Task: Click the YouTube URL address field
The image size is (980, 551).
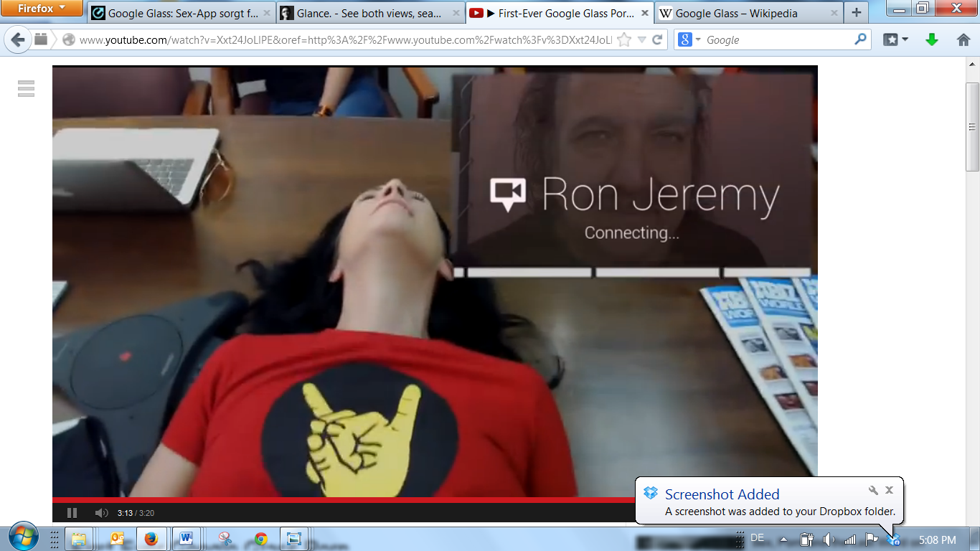Action: 344,40
